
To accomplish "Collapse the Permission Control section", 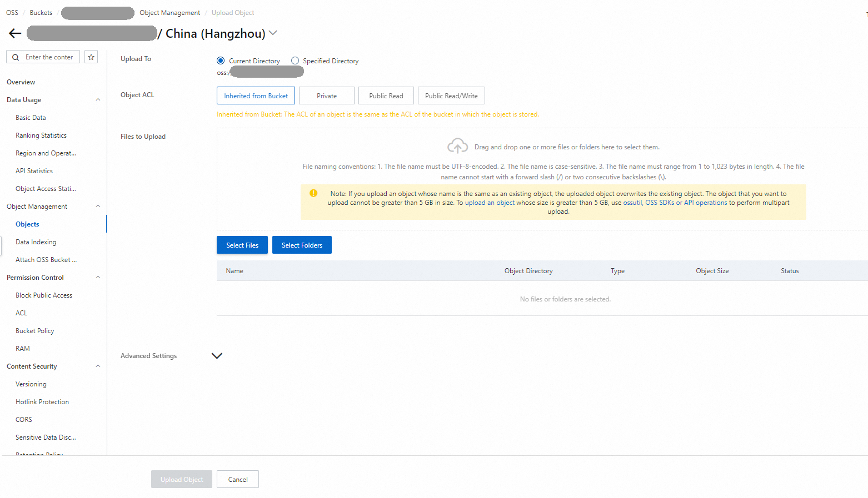I will tap(98, 278).
